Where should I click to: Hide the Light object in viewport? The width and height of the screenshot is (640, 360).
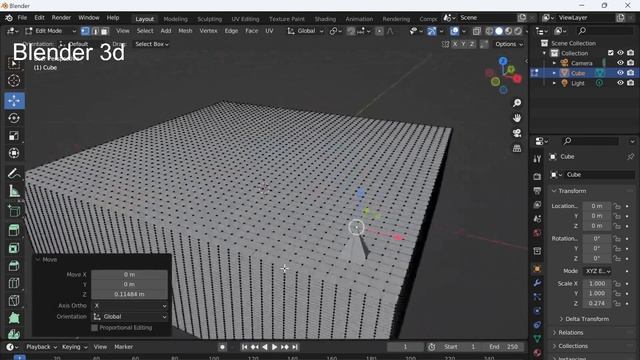[x=620, y=83]
